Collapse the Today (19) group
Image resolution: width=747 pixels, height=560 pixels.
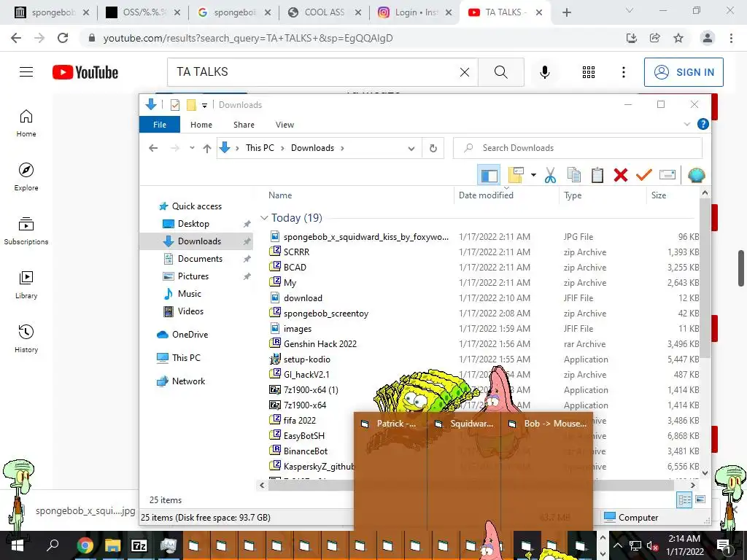(x=264, y=217)
